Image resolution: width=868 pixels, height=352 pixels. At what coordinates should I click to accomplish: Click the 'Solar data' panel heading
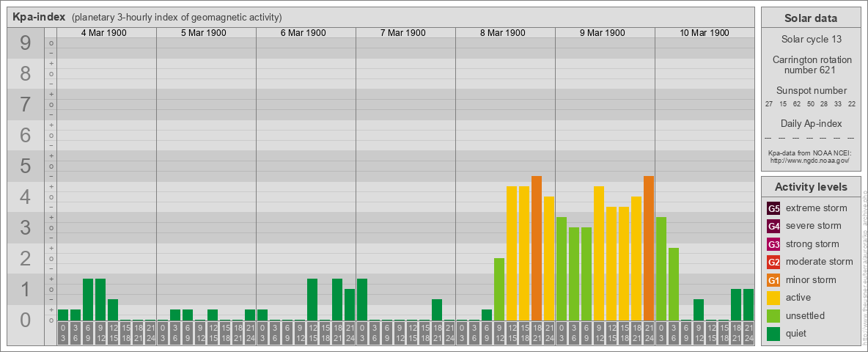[811, 18]
